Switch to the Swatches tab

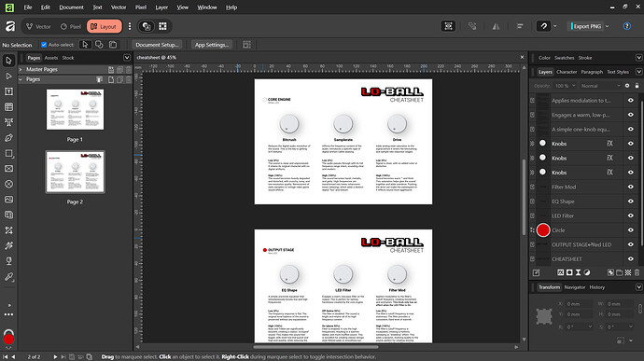coord(565,58)
